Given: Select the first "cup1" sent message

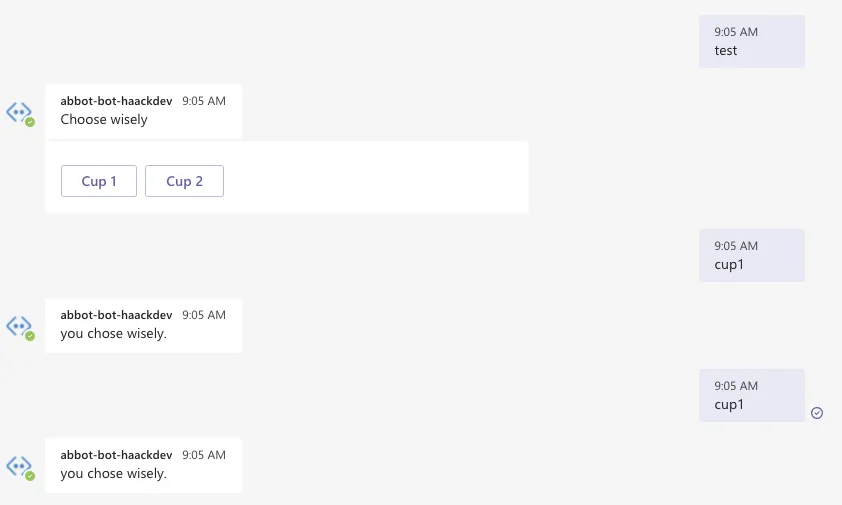Looking at the screenshot, I should (751, 256).
